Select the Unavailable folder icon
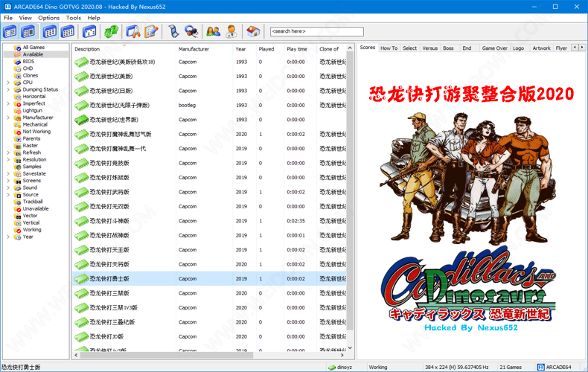Viewport: 588px width, 372px height. click(17, 209)
